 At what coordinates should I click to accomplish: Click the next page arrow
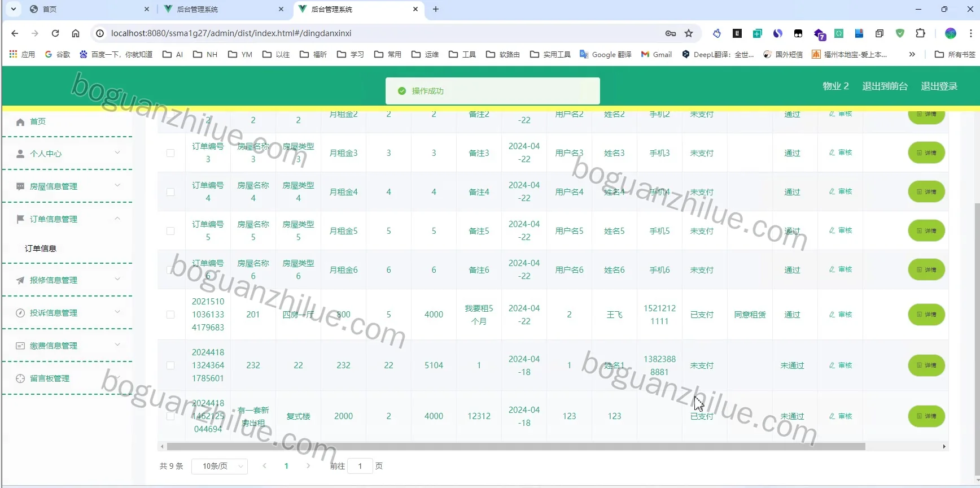(308, 466)
